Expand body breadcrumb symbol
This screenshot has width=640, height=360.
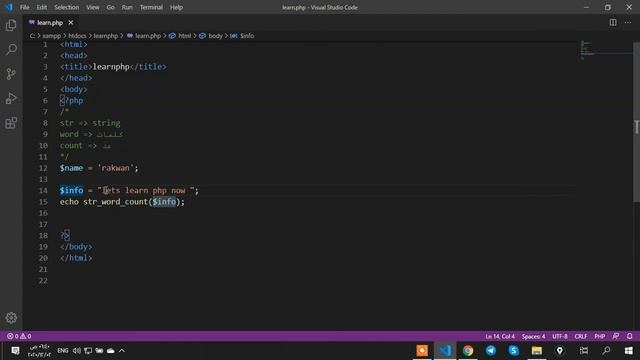coord(211,36)
